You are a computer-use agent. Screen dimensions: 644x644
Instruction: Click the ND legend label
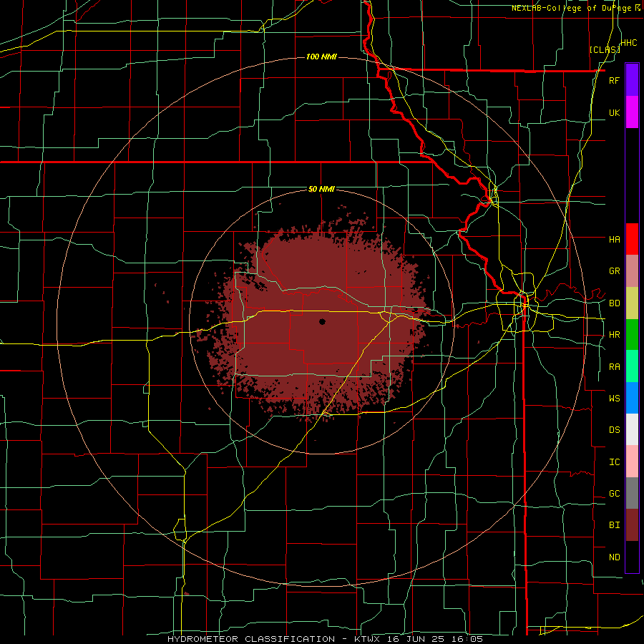coord(614,557)
